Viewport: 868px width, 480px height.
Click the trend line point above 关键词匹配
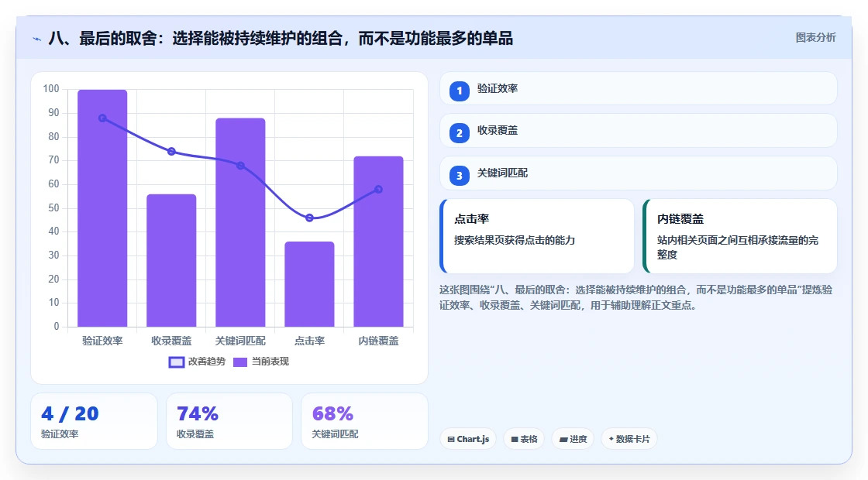click(240, 166)
